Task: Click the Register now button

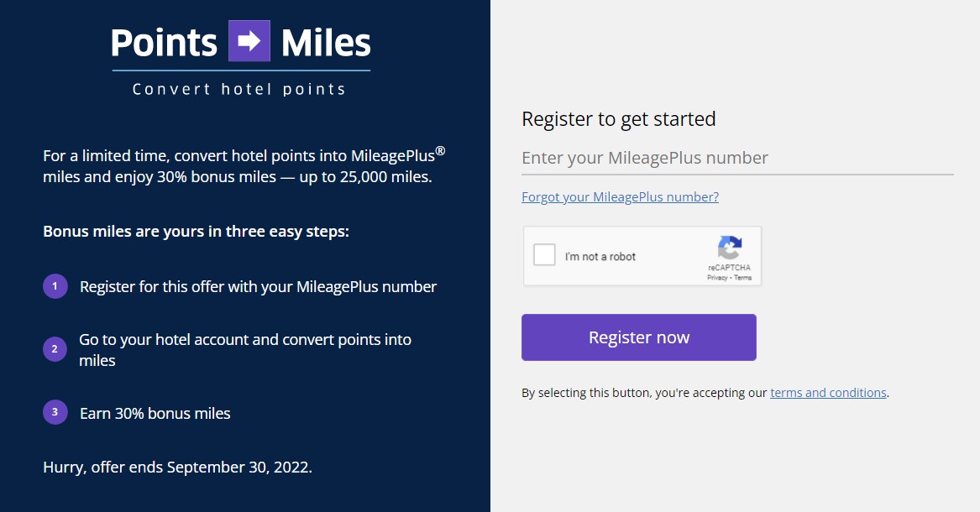Action: pyautogui.click(x=639, y=337)
